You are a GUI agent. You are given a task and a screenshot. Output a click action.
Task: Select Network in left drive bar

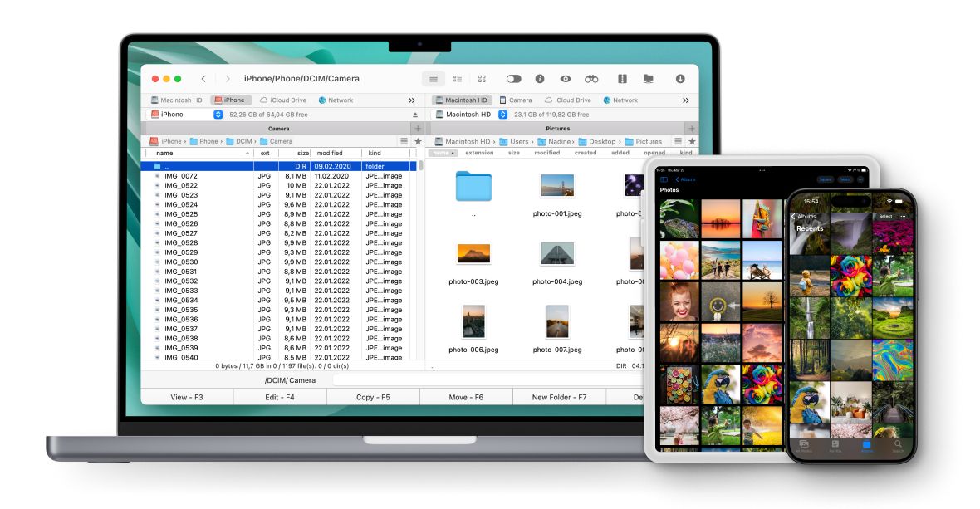pyautogui.click(x=336, y=100)
